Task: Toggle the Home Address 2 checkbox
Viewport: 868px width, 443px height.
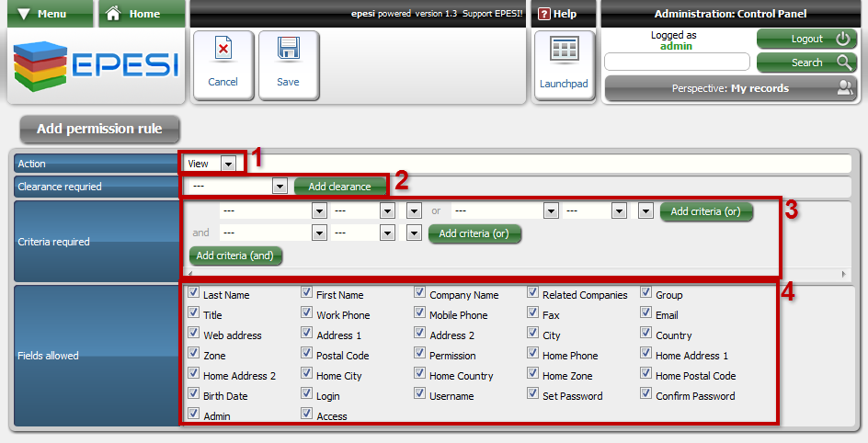Action: point(193,373)
